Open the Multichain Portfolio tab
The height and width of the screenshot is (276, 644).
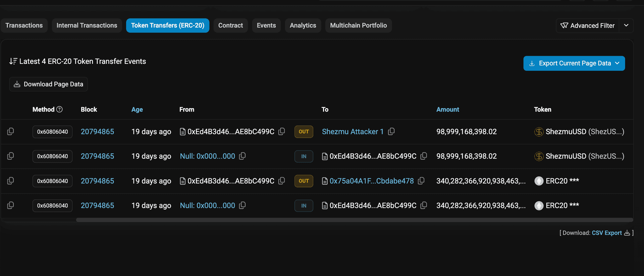pos(358,26)
